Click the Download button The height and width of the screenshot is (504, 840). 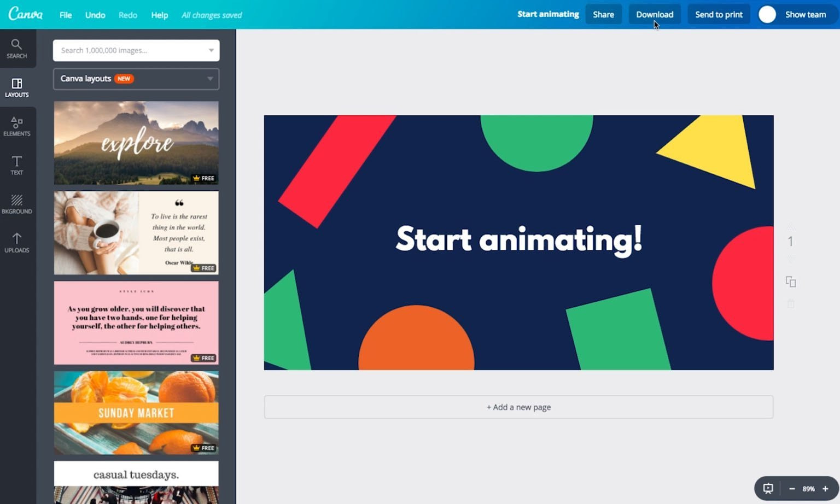[x=654, y=14]
